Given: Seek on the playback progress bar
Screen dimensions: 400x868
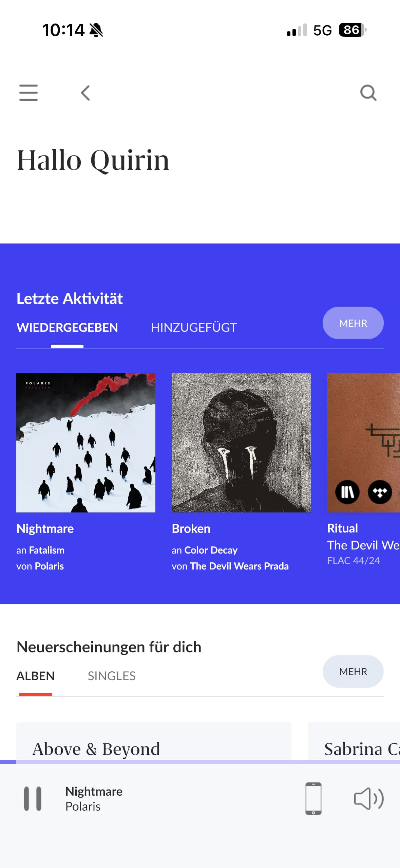Looking at the screenshot, I should [x=200, y=762].
